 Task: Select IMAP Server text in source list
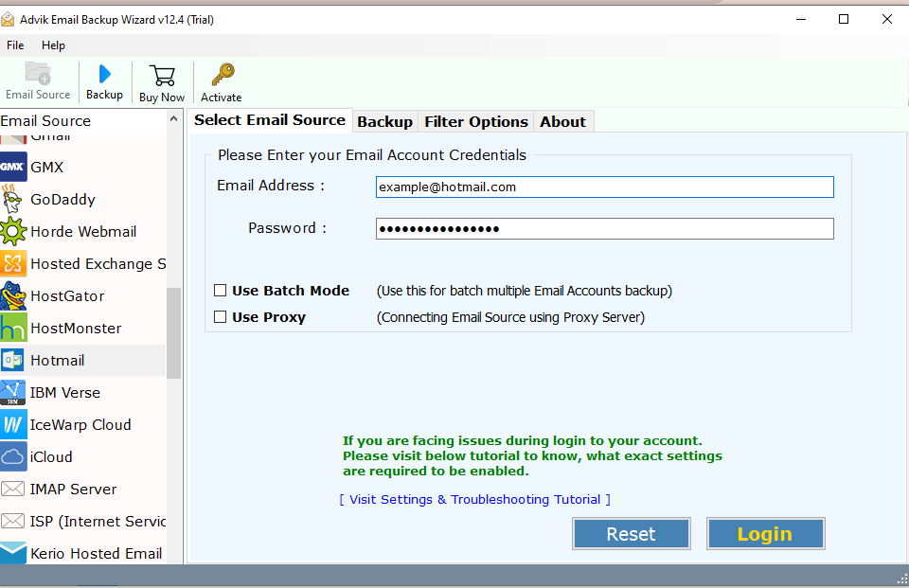[73, 489]
